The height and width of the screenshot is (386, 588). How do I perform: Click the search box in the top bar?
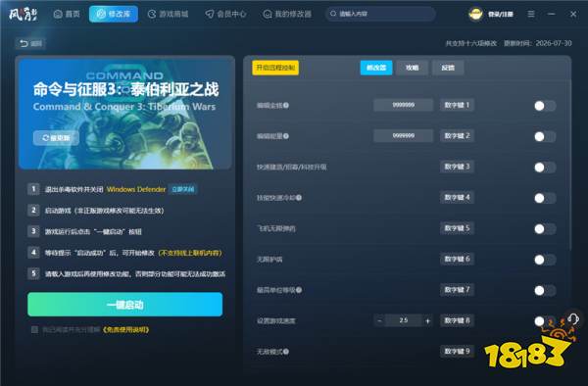[x=380, y=14]
